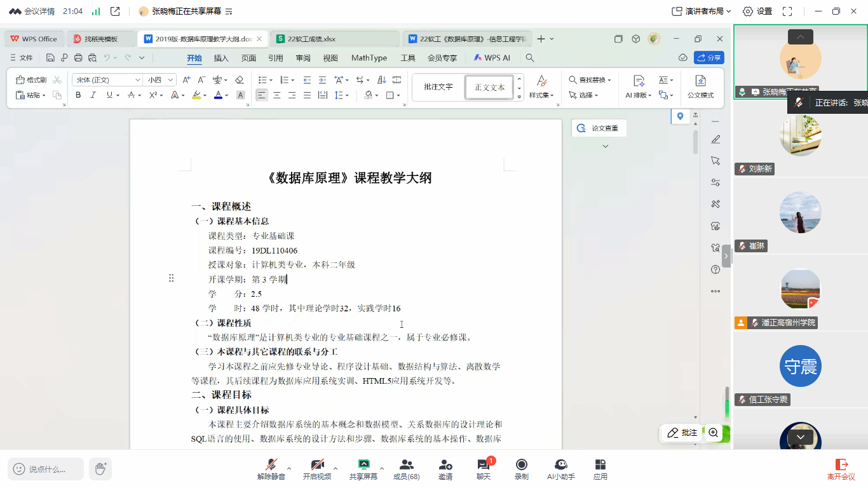
Task: Click the 离开会议 leave meeting button
Action: click(841, 469)
